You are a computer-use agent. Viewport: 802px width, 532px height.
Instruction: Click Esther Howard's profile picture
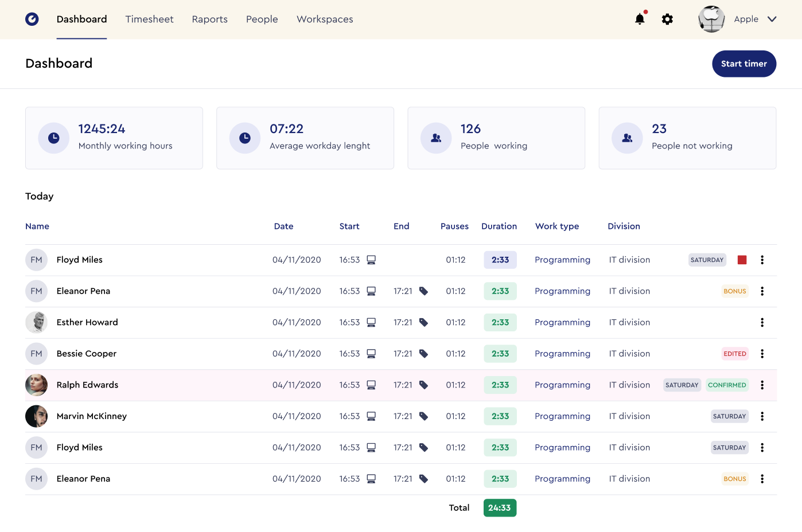click(x=36, y=322)
